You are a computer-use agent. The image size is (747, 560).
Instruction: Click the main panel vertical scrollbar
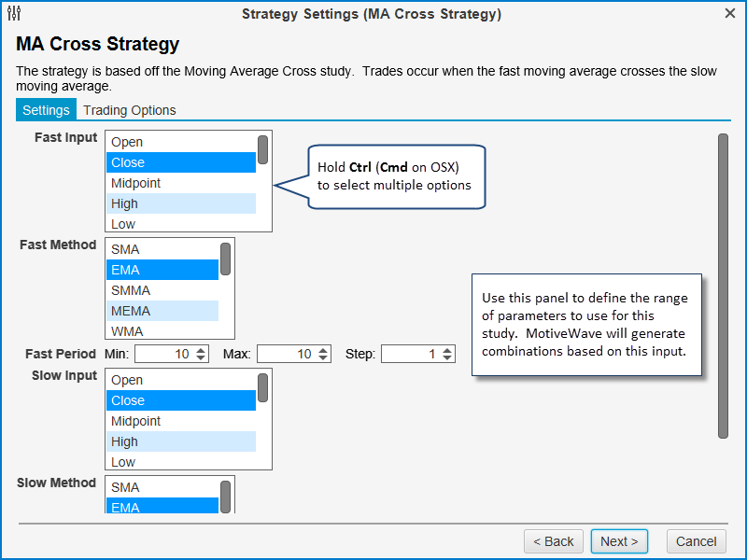[x=722, y=285]
